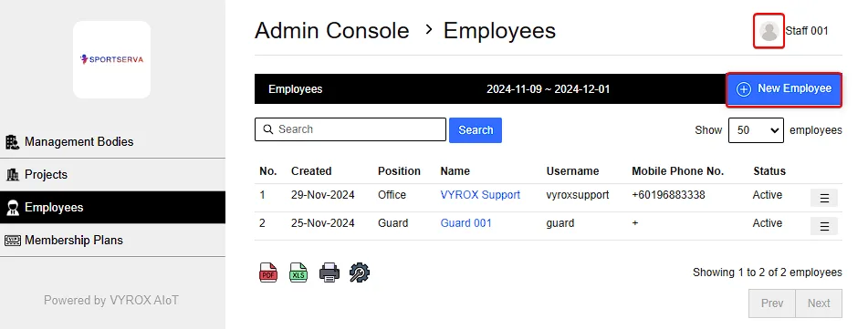Click Active status for VYROX Support row
The height and width of the screenshot is (329, 868).
[768, 195]
